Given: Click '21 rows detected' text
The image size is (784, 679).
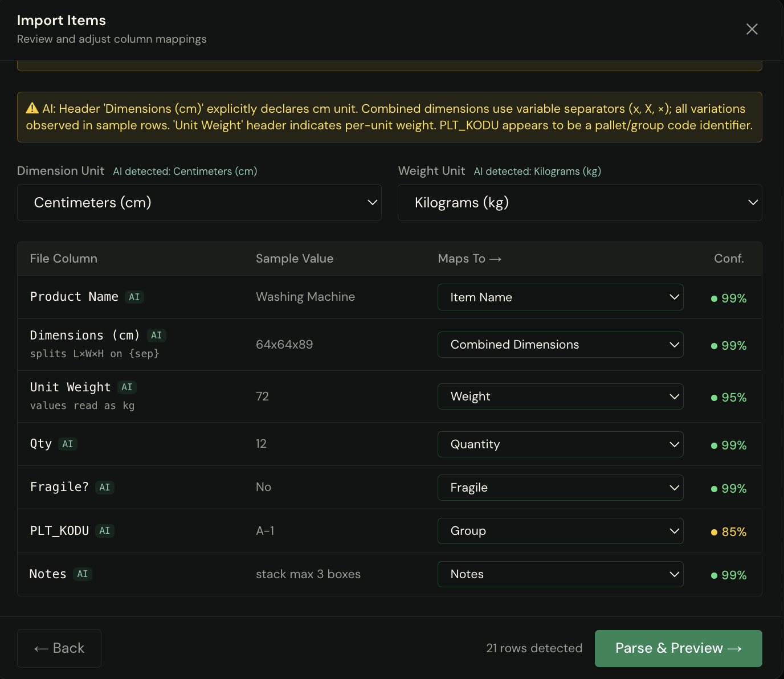Looking at the screenshot, I should tap(534, 648).
